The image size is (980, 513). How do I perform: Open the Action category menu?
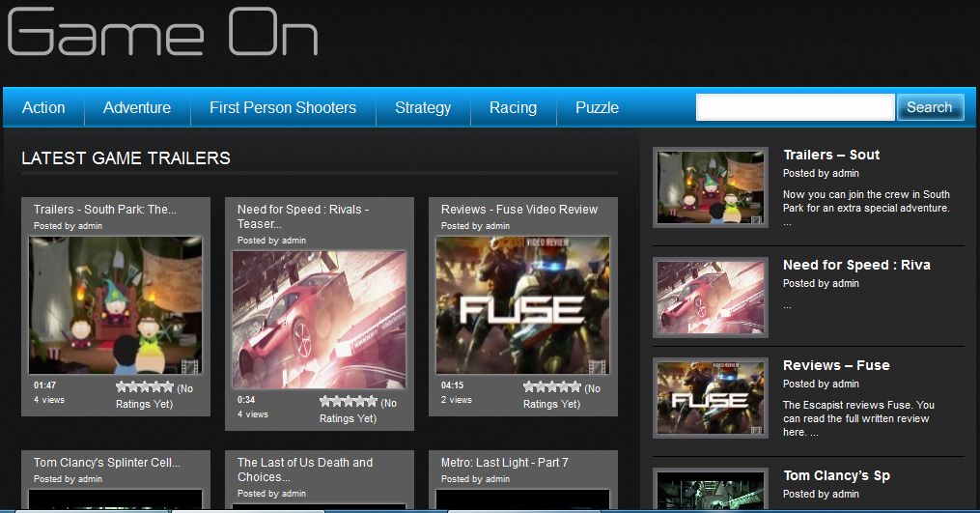(43, 107)
